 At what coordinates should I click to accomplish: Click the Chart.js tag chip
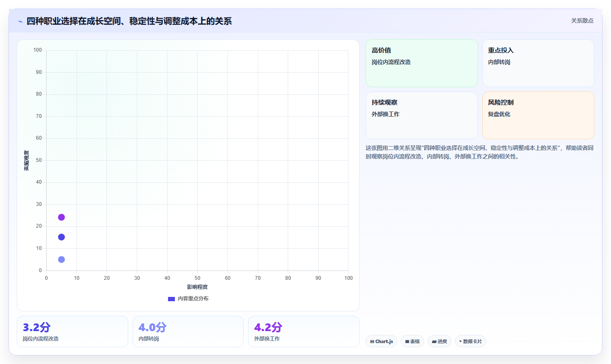tap(381, 341)
